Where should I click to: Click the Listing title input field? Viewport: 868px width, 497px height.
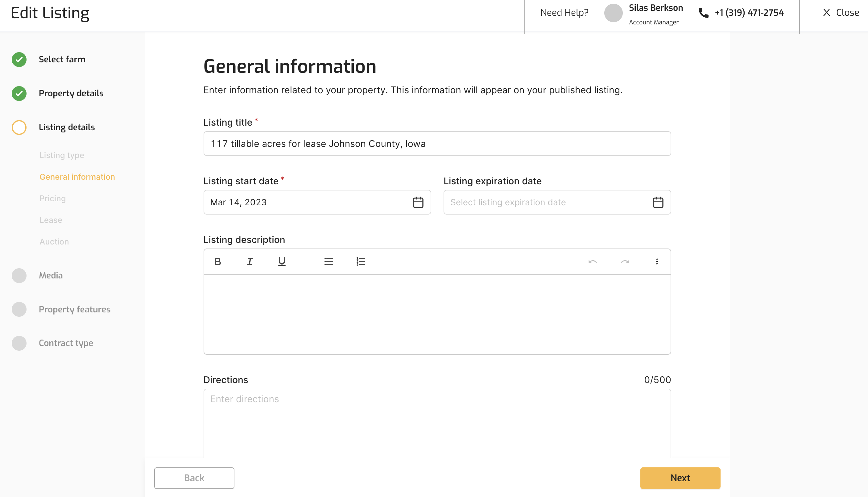coord(437,144)
